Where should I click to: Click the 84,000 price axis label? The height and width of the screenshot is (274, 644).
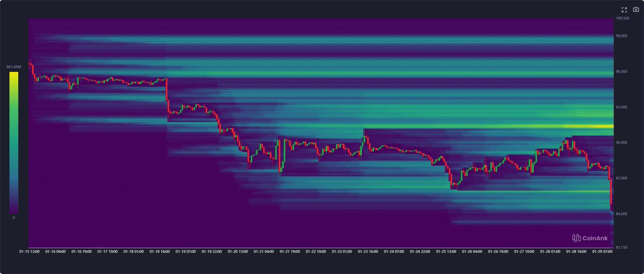pos(621,214)
